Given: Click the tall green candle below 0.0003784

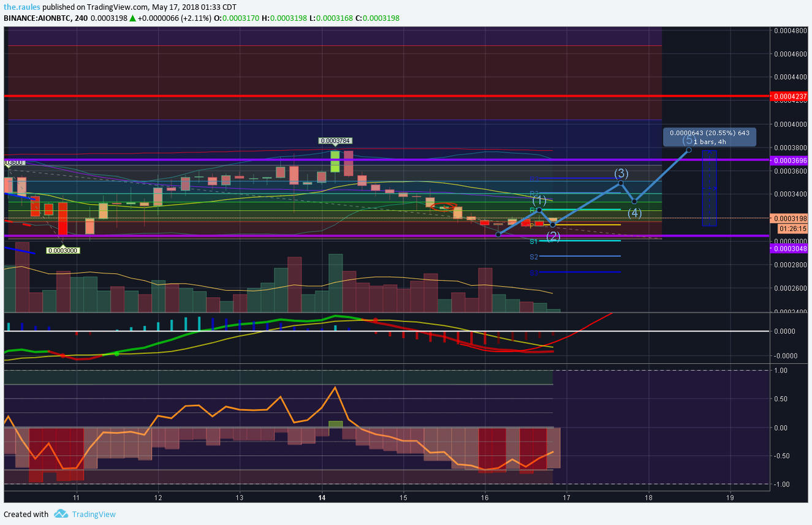Looking at the screenshot, I should [x=335, y=161].
